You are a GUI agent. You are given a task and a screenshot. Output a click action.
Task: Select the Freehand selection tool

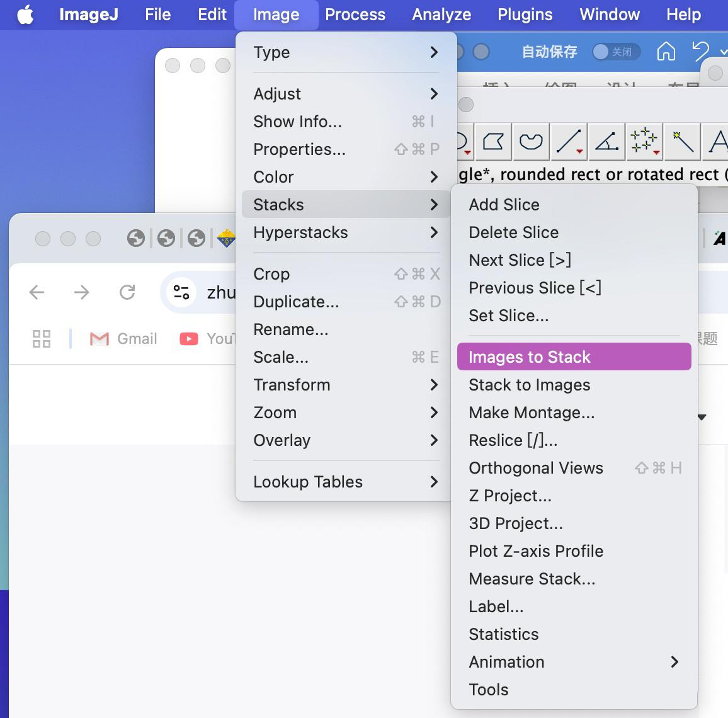coord(531,142)
